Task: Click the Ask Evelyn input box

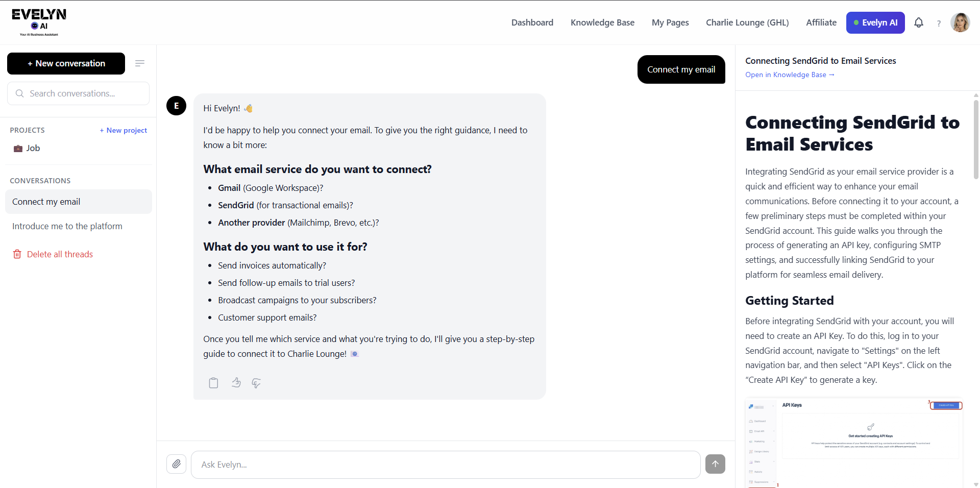Action: [446, 465]
